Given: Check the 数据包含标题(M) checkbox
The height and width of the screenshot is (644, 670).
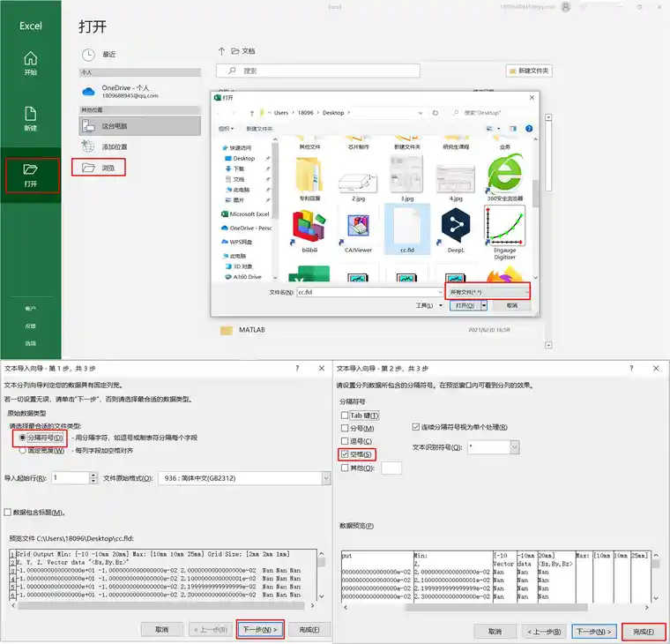Looking at the screenshot, I should [x=8, y=512].
